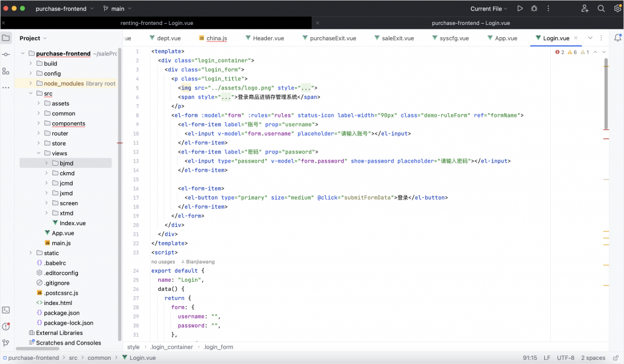Click .login_container breadcrumb

click(x=171, y=347)
